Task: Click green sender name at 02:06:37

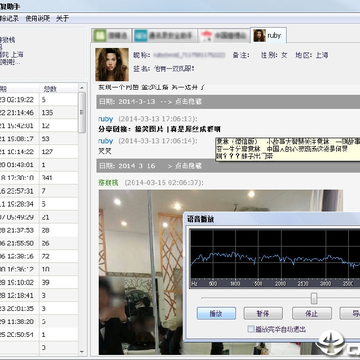Action: [x=108, y=183]
